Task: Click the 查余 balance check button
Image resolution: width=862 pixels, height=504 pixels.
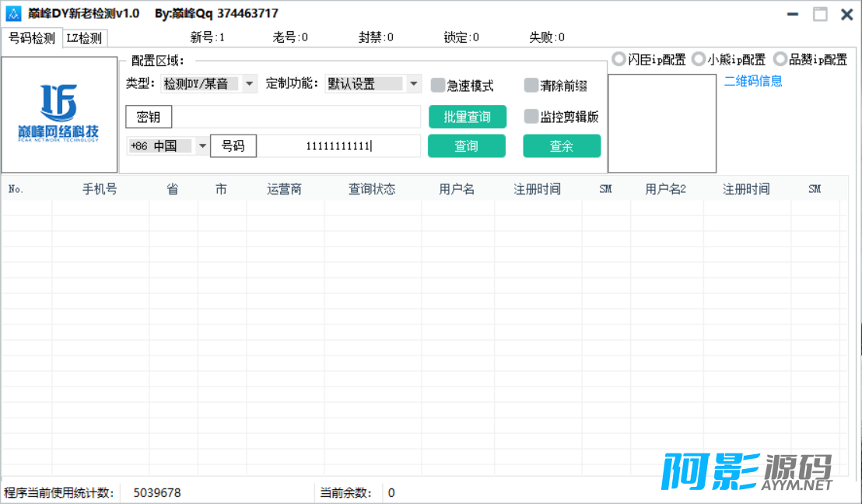Action: [562, 145]
